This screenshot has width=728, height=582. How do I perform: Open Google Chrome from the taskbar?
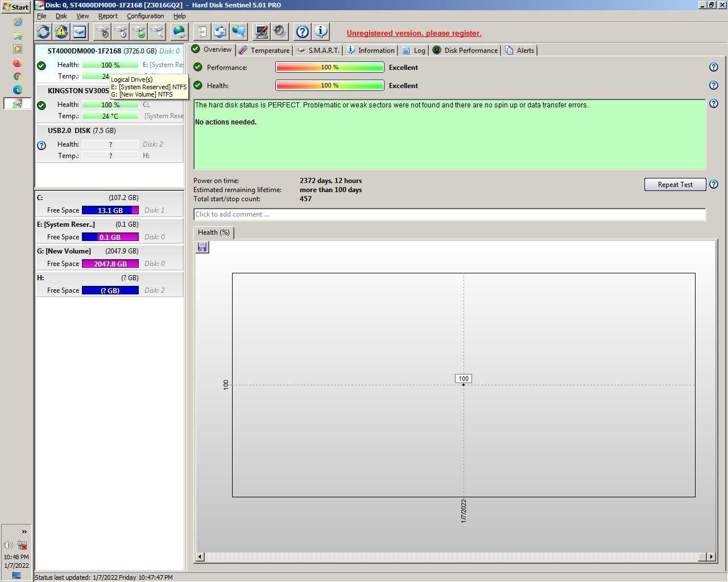(18, 76)
